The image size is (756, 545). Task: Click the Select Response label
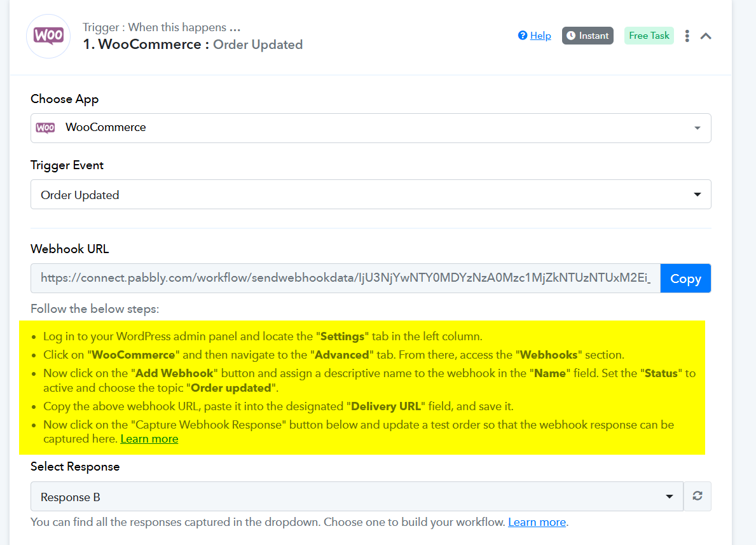[x=75, y=466]
